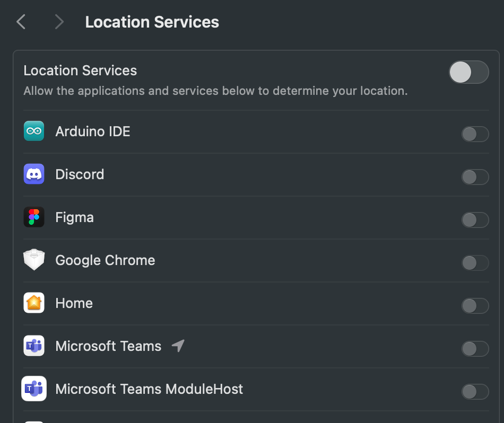Image resolution: width=504 pixels, height=423 pixels.
Task: Click the Arduino IDE app icon
Action: [34, 131]
